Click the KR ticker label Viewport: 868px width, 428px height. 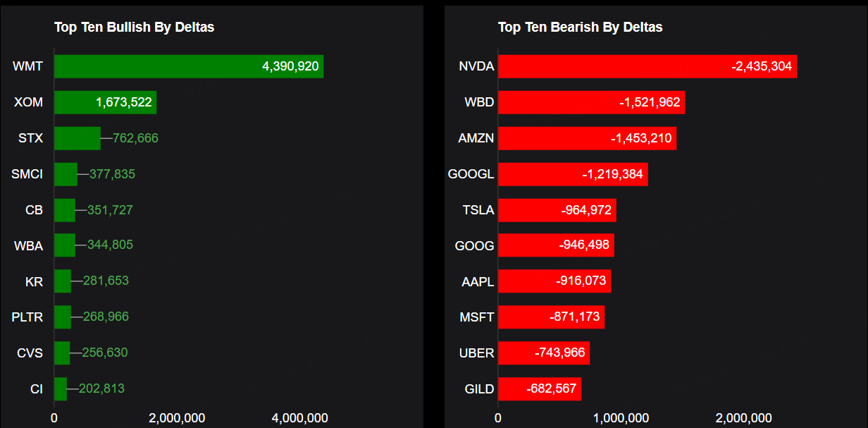(x=34, y=282)
